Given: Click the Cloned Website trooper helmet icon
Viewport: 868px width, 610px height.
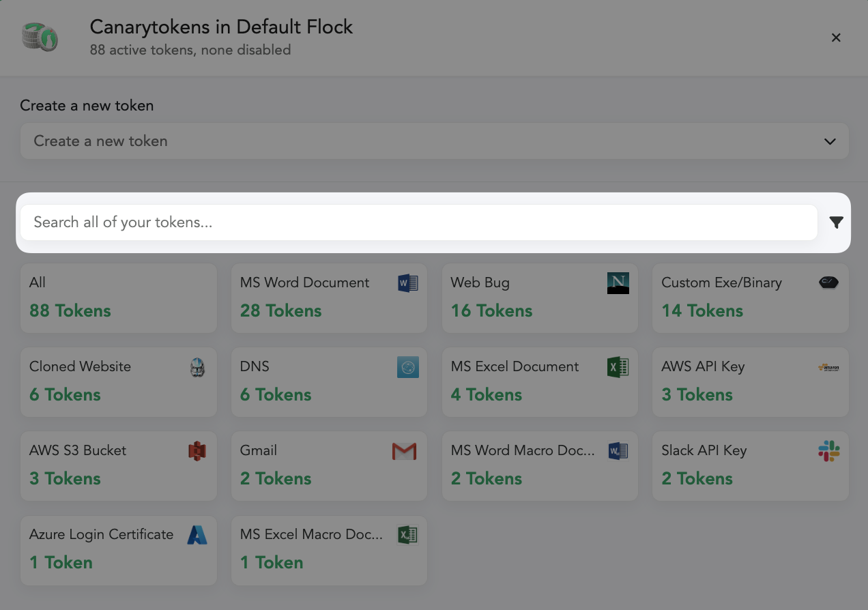Looking at the screenshot, I should pos(197,368).
